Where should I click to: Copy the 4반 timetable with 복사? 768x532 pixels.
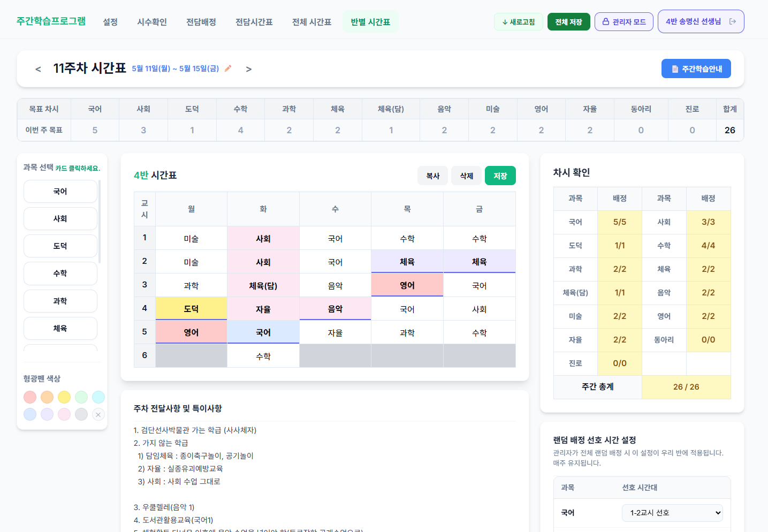(x=433, y=176)
